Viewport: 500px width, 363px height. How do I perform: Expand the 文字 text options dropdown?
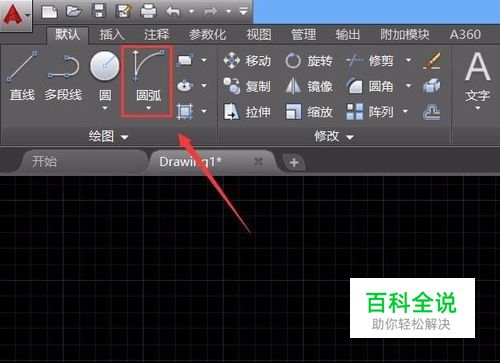(x=478, y=108)
